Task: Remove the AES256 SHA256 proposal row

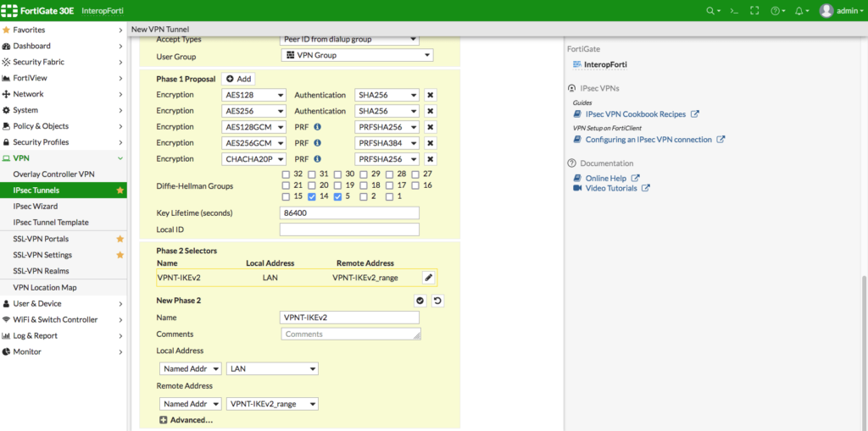Action: 430,111
